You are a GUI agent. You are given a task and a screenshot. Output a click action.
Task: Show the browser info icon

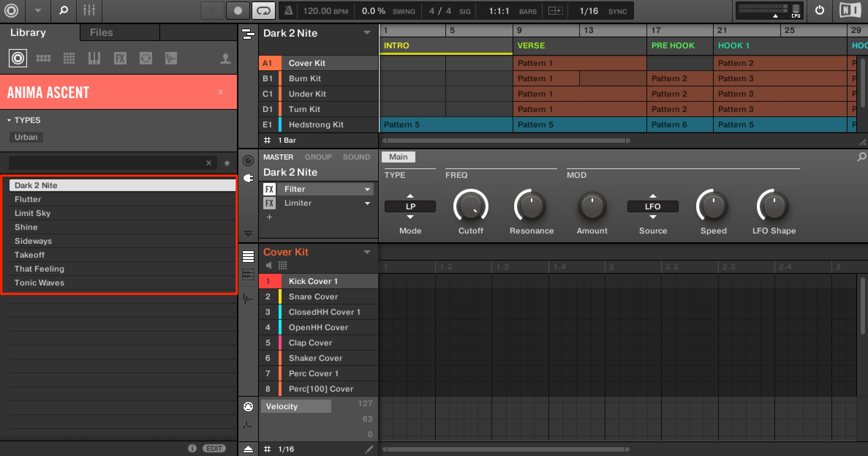pos(192,448)
